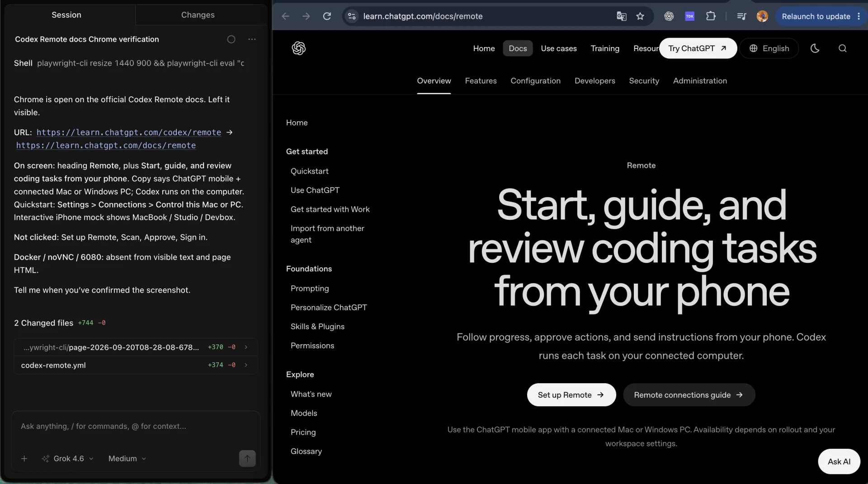This screenshot has width=868, height=484.
Task: Go back in Chrome browser
Action: click(x=285, y=16)
